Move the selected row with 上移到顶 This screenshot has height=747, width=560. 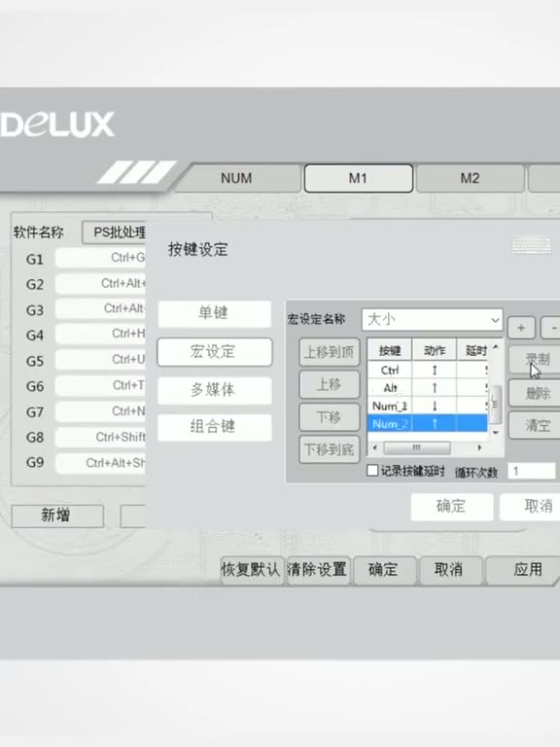[x=329, y=352]
